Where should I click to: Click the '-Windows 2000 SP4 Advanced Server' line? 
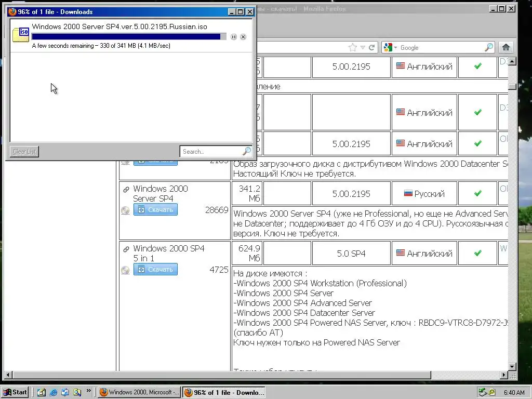pyautogui.click(x=302, y=303)
